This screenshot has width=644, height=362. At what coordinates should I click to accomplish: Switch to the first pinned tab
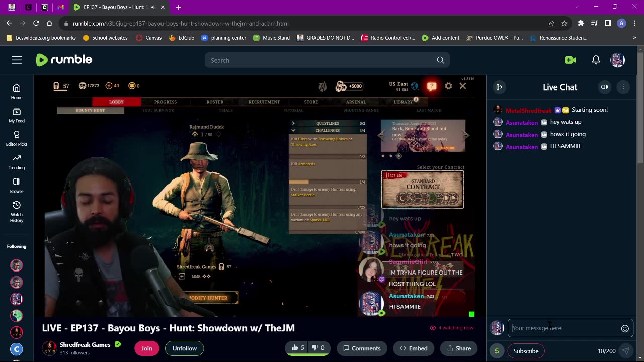pos(12,7)
